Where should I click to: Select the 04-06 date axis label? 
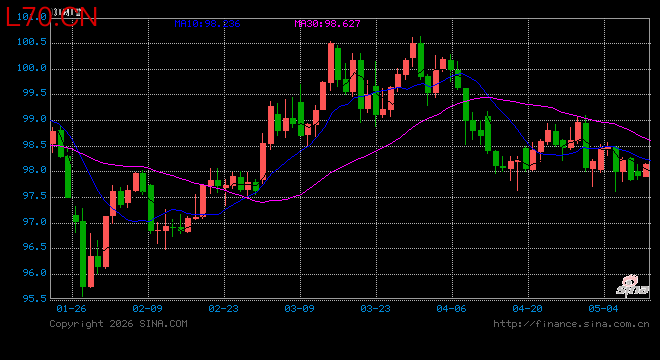tap(452, 309)
